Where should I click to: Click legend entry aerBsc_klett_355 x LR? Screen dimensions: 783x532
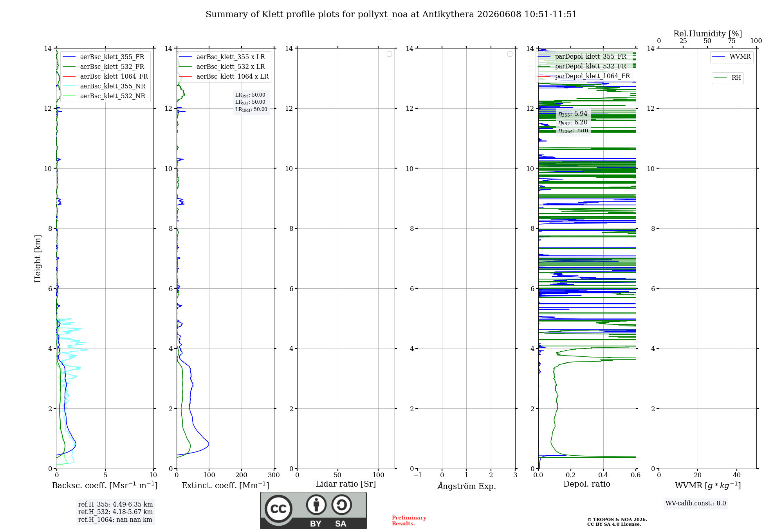coord(224,57)
